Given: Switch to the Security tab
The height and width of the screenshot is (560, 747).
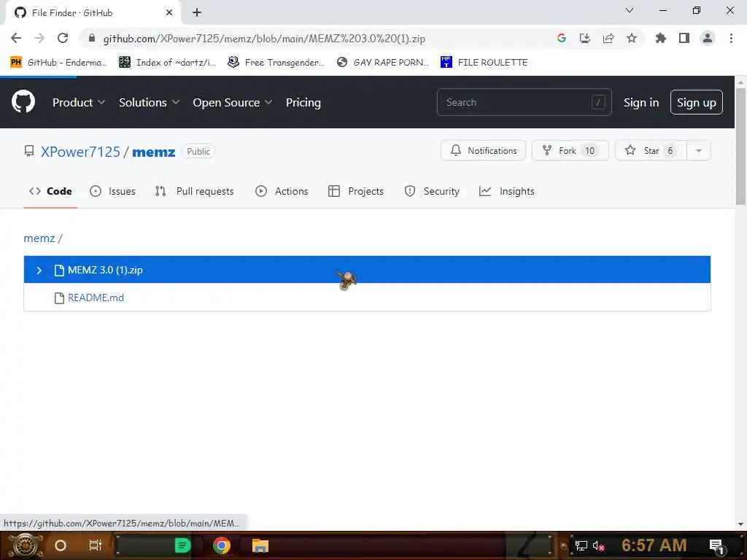Looking at the screenshot, I should [432, 191].
